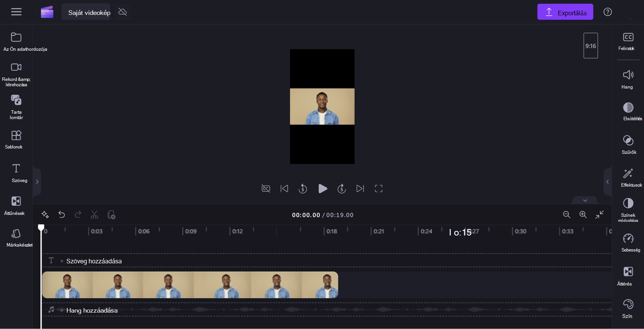
Task: Expand the left sidebar panel arrow
Action: point(37,182)
